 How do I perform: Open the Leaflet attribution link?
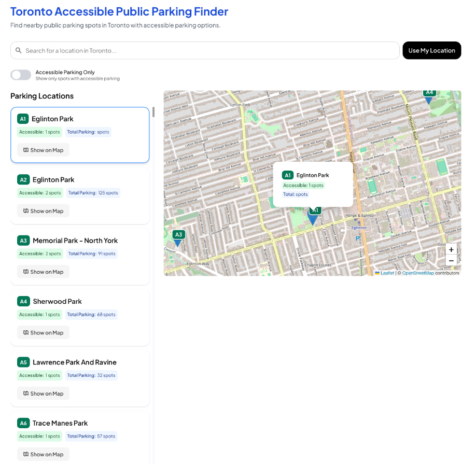[387, 273]
